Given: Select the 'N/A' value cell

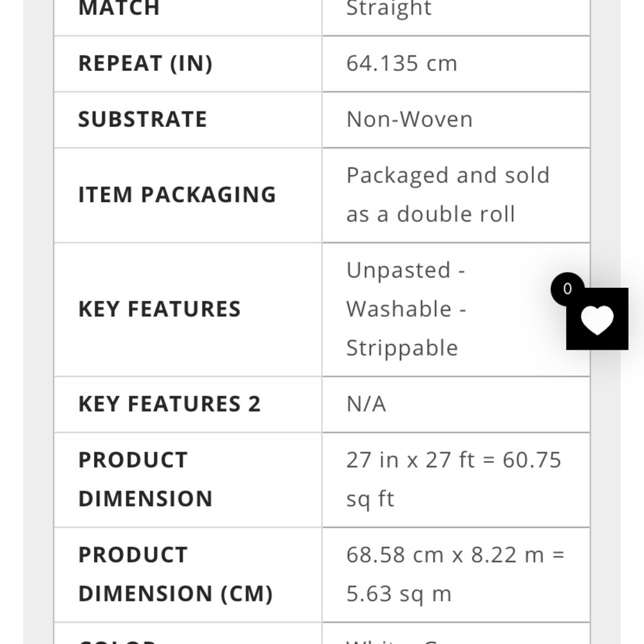Looking at the screenshot, I should point(366,404).
